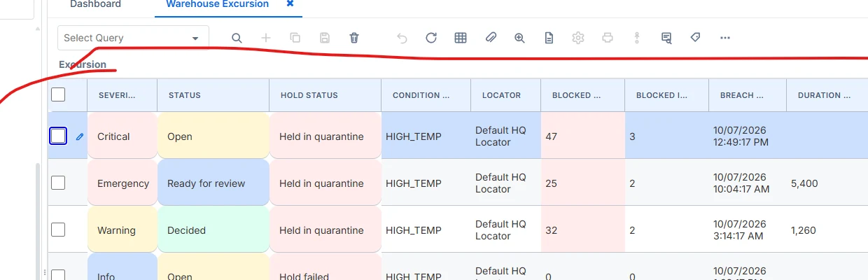Tick the checkbox for the Critical row
The height and width of the screenshot is (280, 868).
pos(58,136)
